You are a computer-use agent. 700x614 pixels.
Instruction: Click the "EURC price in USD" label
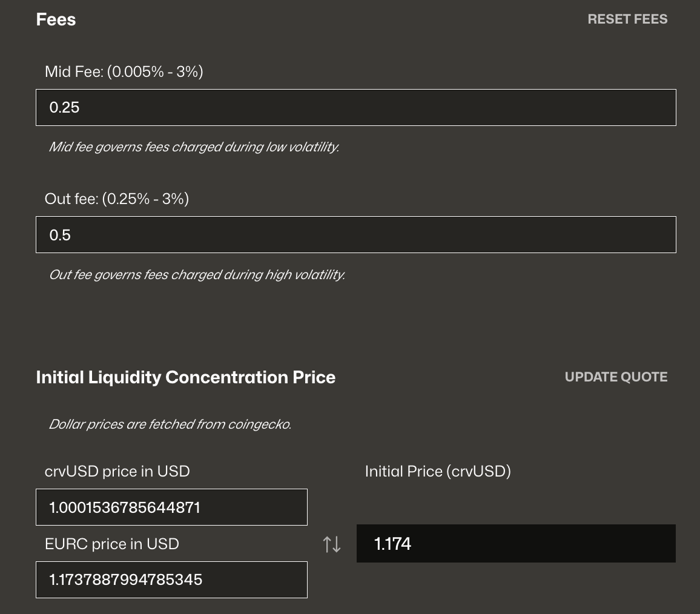[x=111, y=544]
